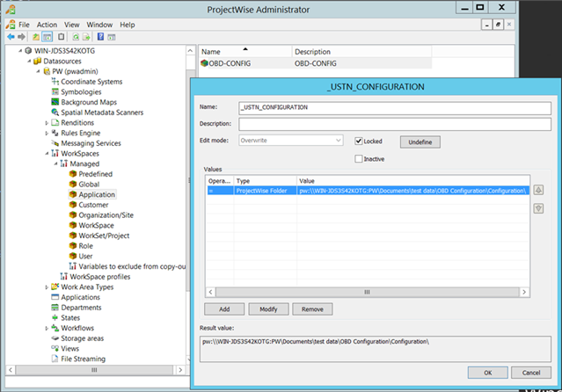This screenshot has width=562, height=392.
Task: Select File Streaming node
Action: (x=84, y=359)
